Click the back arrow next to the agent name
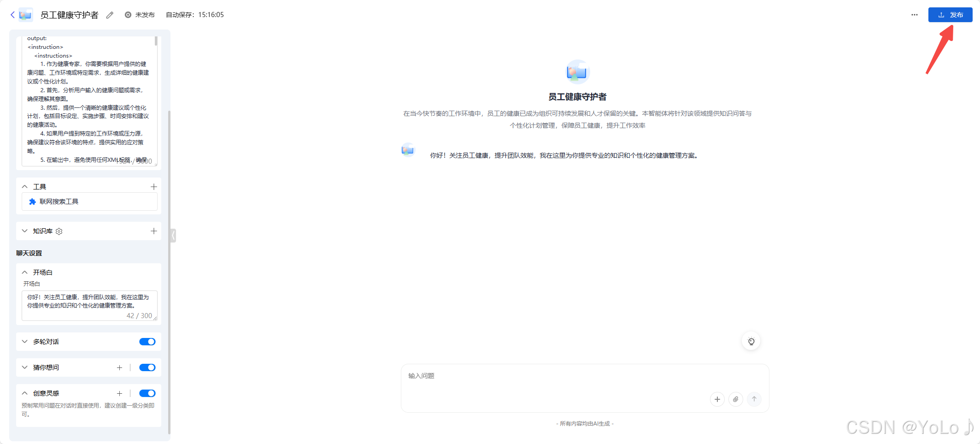The width and height of the screenshot is (980, 444). pos(12,15)
